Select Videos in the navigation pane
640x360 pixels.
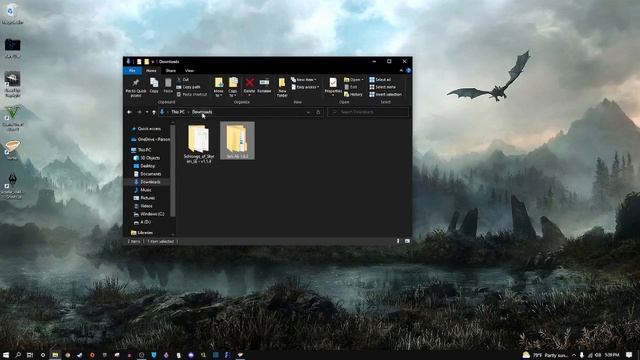coord(143,206)
